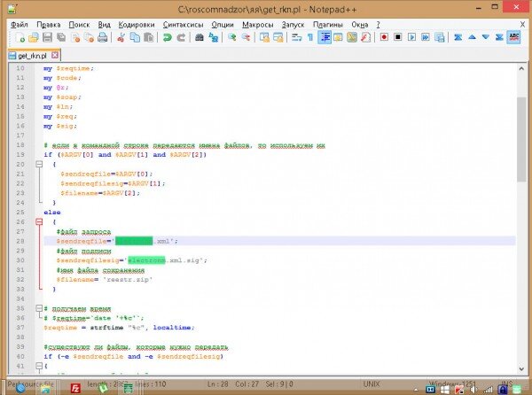This screenshot has height=395, width=532.
Task: Toggle indent guide display
Action: pyautogui.click(x=325, y=37)
